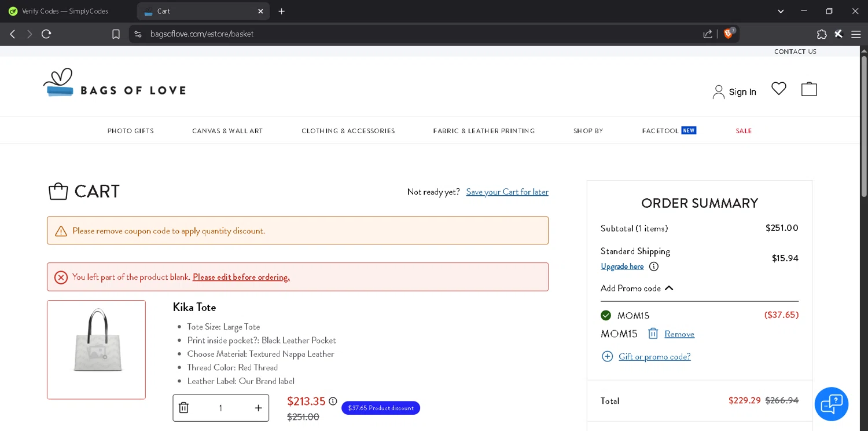Open the Sale menu item
Screen dimensions: 868x431
pos(744,131)
